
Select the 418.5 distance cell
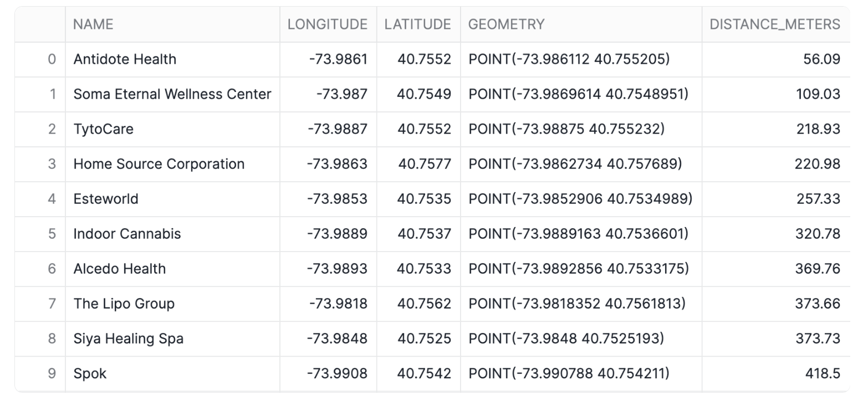point(823,373)
